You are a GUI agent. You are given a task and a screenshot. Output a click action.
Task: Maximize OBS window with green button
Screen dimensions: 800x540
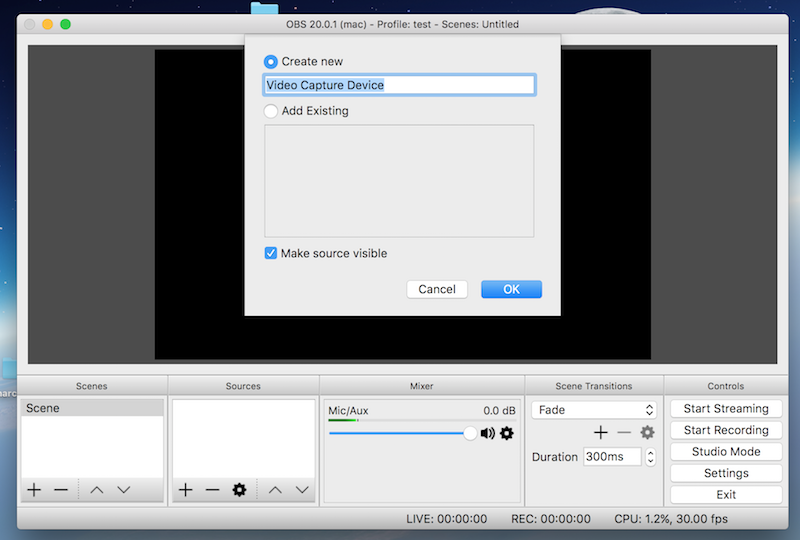[65, 24]
